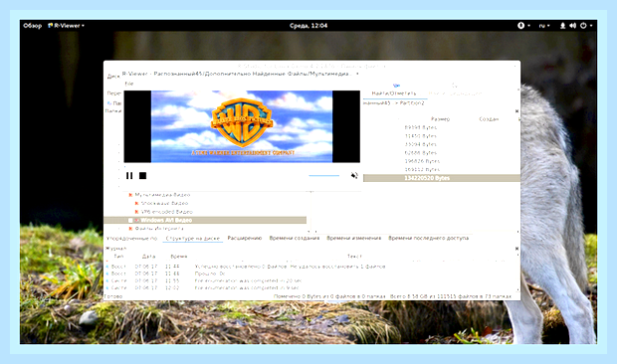617x364 pixels.
Task: Open the File menu in R-Viewer
Action: pos(129,84)
